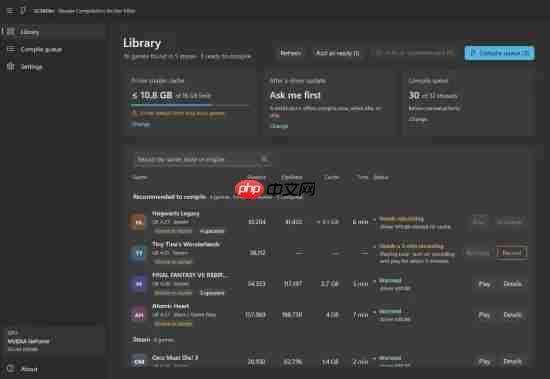Click the Refresh button
550x379 pixels.
click(x=290, y=53)
